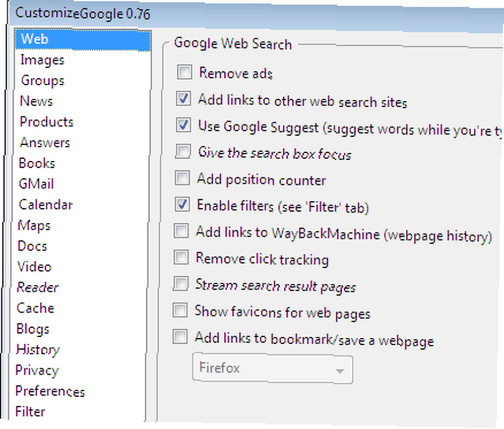This screenshot has height=429, width=504.
Task: Check Add links to bookmark/save a webpage
Action: (180, 337)
